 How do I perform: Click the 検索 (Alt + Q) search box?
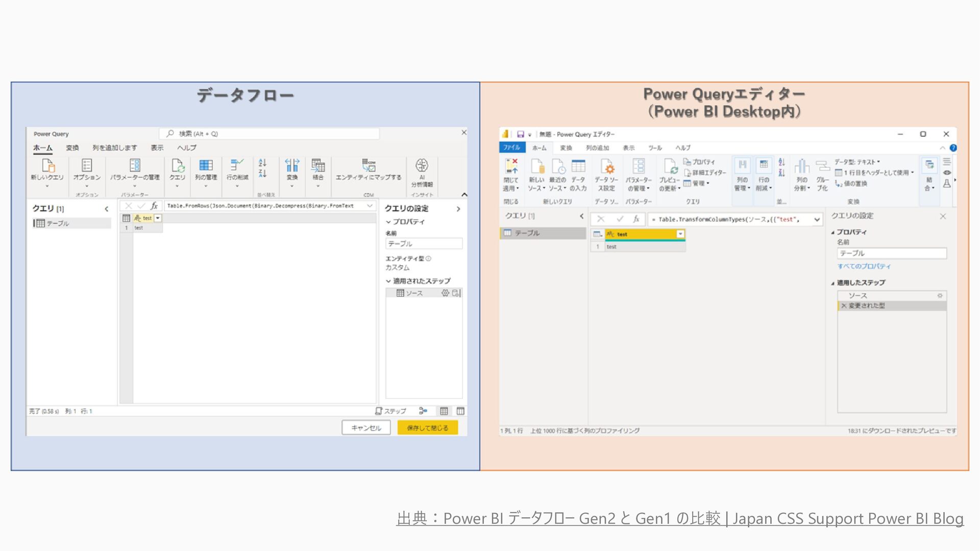(269, 134)
